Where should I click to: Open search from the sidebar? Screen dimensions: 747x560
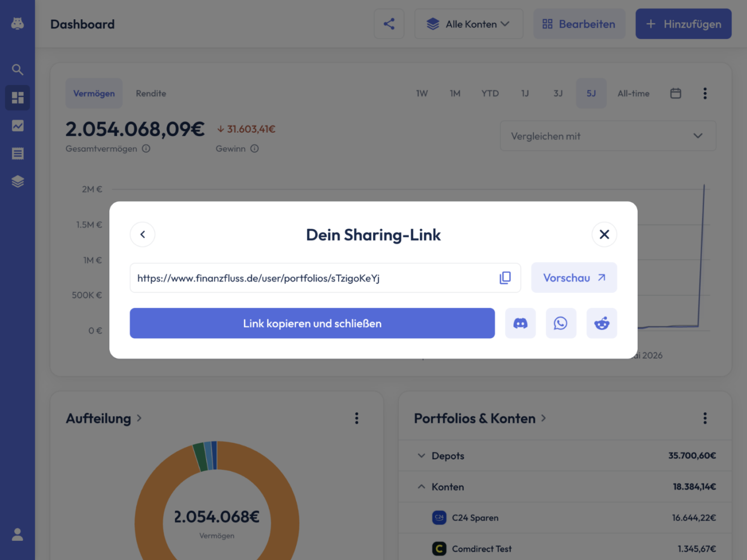(18, 69)
